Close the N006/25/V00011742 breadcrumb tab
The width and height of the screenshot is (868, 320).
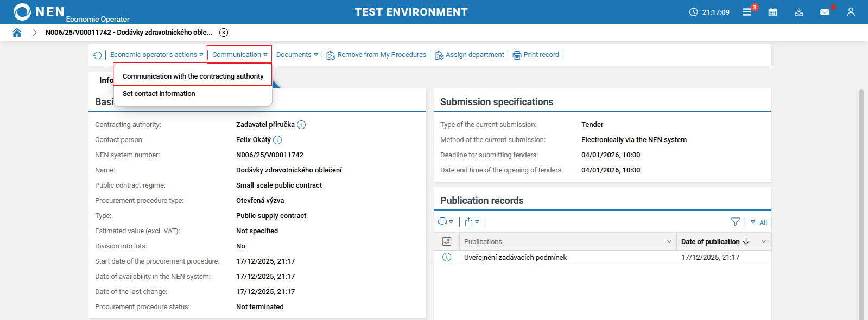click(x=224, y=33)
